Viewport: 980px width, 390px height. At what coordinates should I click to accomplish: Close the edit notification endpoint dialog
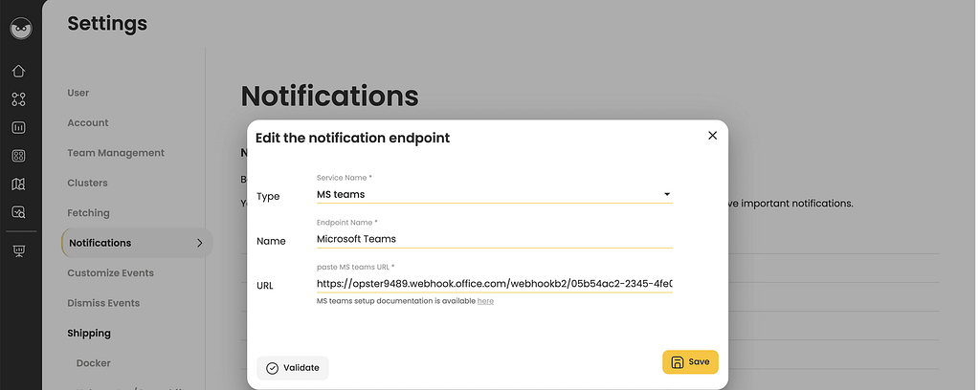point(712,136)
